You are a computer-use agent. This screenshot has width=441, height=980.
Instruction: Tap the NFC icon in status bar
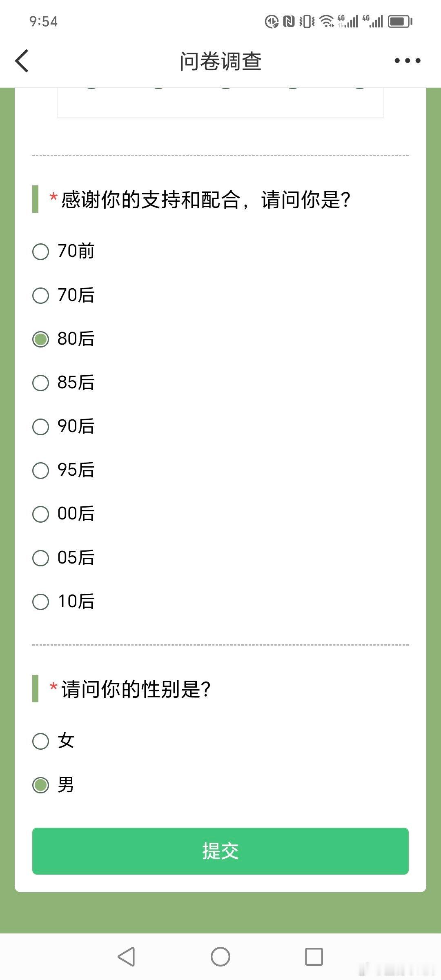click(289, 21)
